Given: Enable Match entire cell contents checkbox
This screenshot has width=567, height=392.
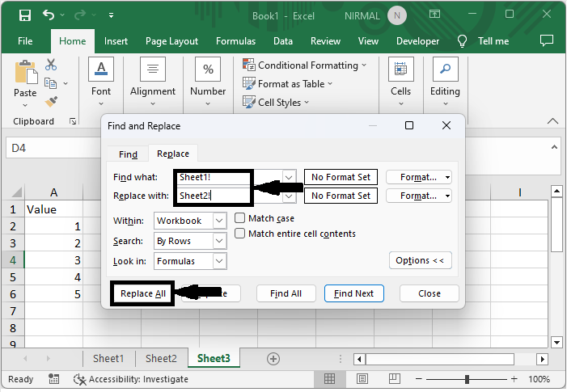Looking at the screenshot, I should (x=239, y=234).
